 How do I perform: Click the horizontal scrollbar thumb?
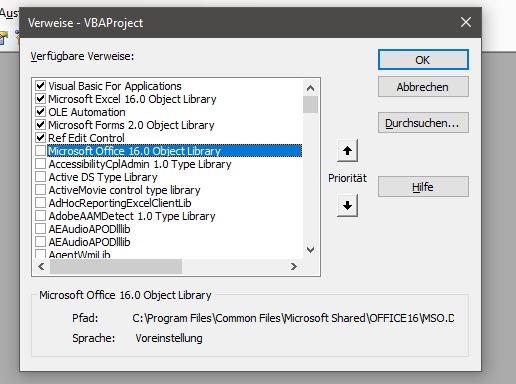coord(116,266)
